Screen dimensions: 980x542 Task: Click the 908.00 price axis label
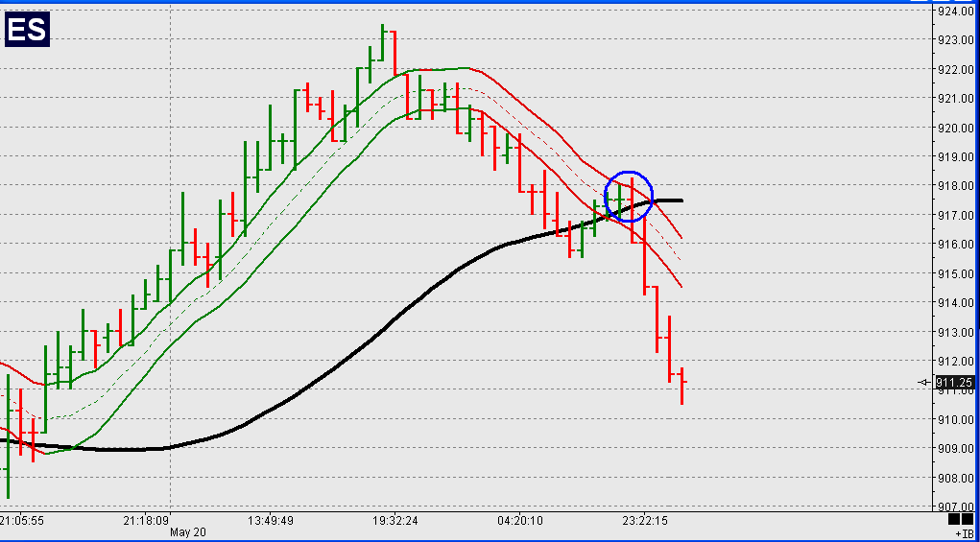pos(955,479)
